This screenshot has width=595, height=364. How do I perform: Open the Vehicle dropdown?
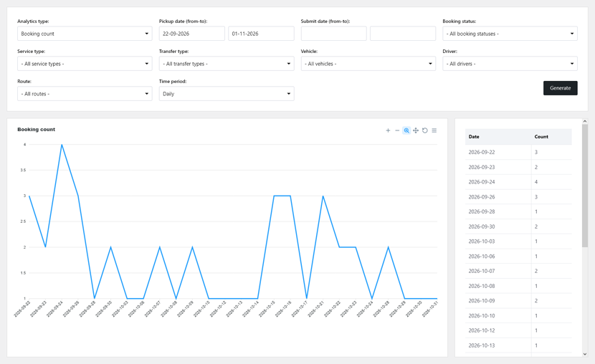pyautogui.click(x=368, y=64)
